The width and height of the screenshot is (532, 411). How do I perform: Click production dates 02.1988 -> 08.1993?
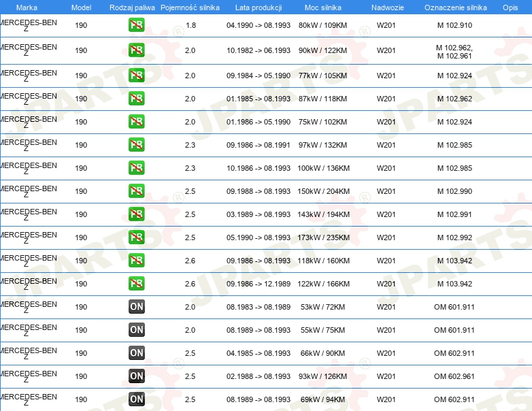259,376
